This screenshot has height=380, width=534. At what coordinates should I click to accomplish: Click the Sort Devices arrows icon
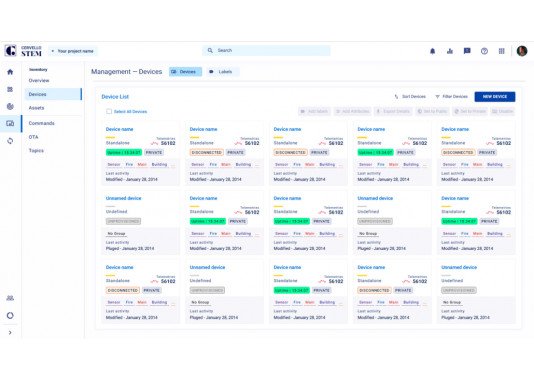[x=396, y=97]
